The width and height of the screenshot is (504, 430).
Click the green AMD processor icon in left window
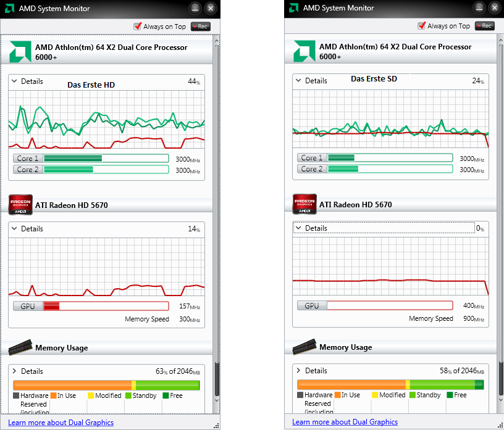click(20, 52)
